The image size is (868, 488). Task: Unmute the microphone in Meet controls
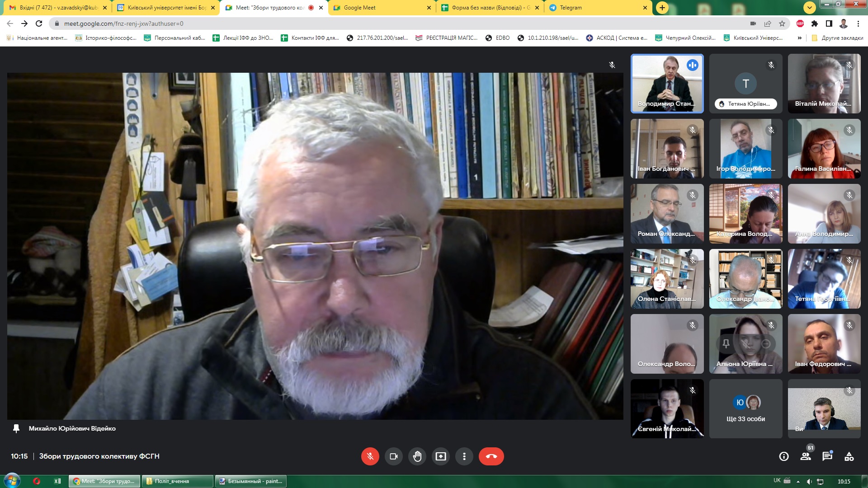point(370,456)
